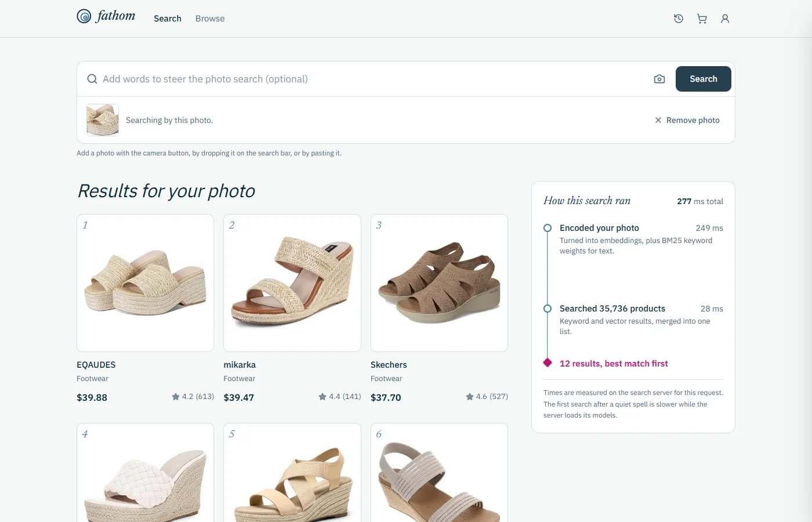Click the 4.2 (613) rating text
The height and width of the screenshot is (522, 812).
pyautogui.click(x=198, y=397)
